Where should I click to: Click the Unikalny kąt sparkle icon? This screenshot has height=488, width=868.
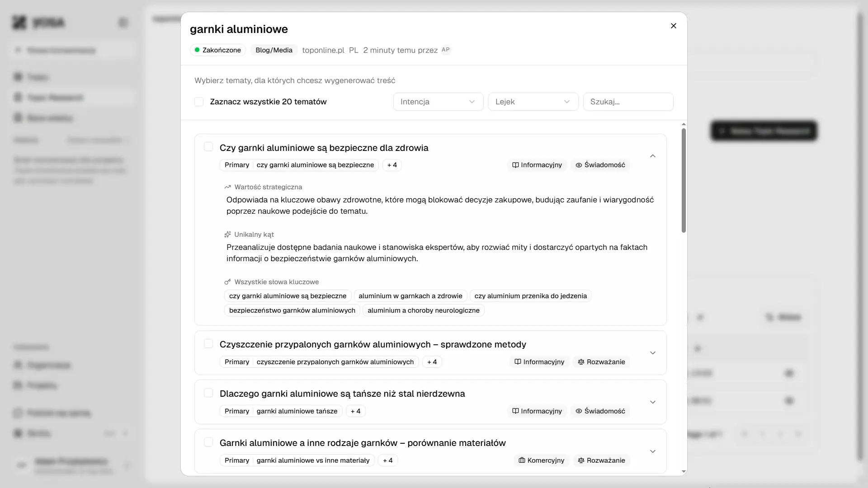[227, 235]
